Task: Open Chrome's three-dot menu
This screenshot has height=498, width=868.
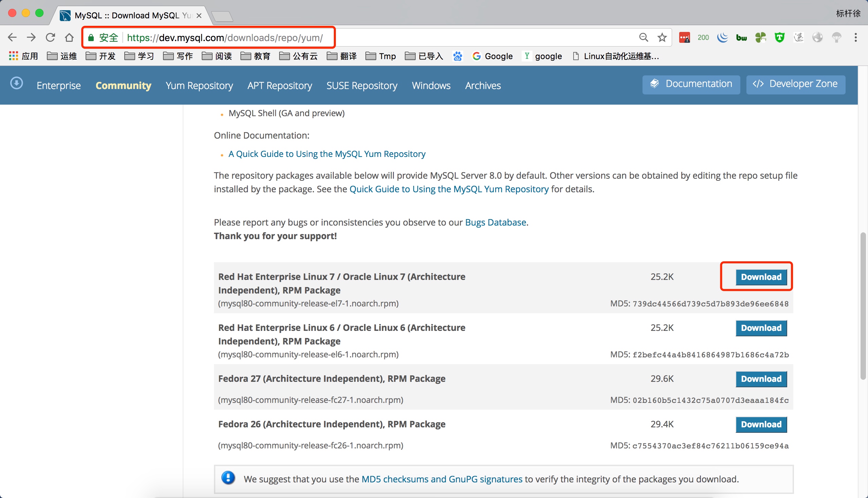Action: (x=855, y=37)
